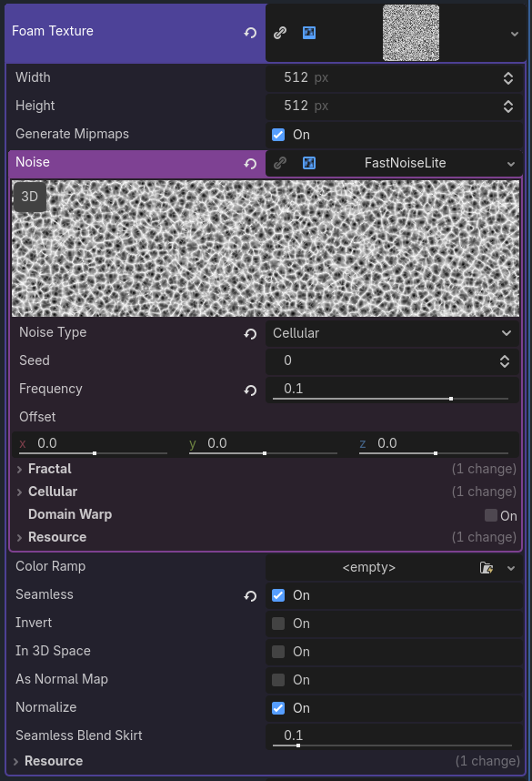Disable the Generate Mipmaps checkbox
The width and height of the screenshot is (532, 781).
click(277, 134)
